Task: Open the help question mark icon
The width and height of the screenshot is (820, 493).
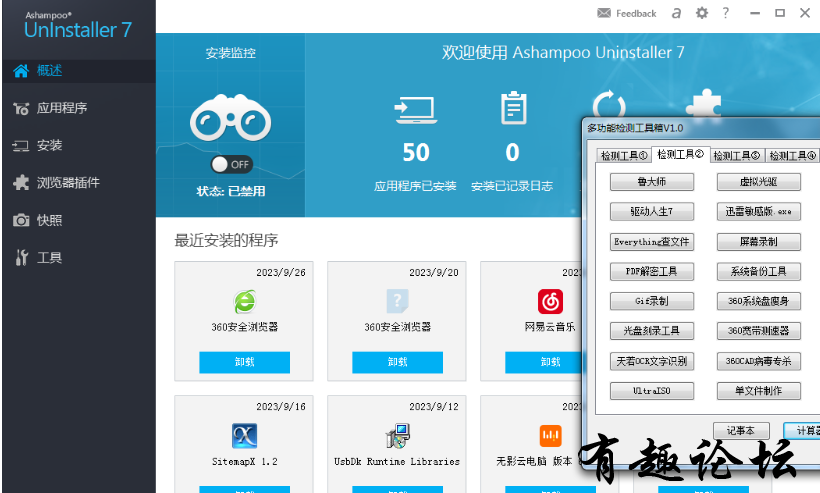Action: (x=725, y=13)
